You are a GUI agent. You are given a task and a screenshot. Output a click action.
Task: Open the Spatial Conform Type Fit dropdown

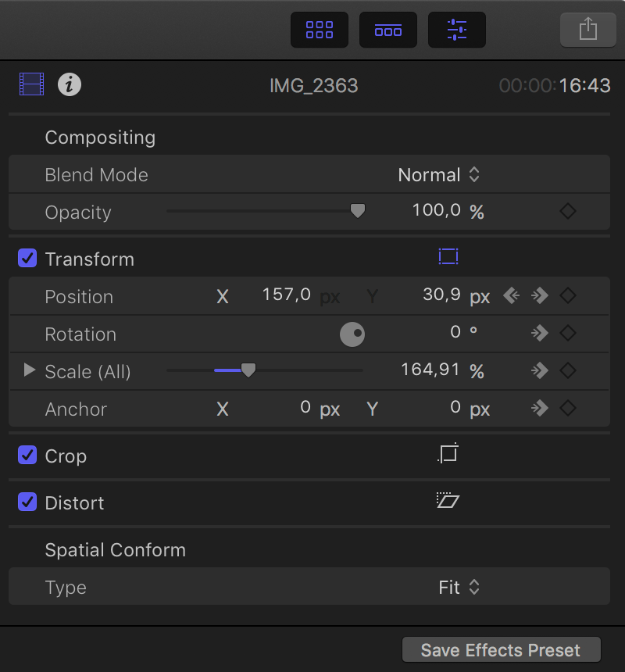click(x=459, y=587)
